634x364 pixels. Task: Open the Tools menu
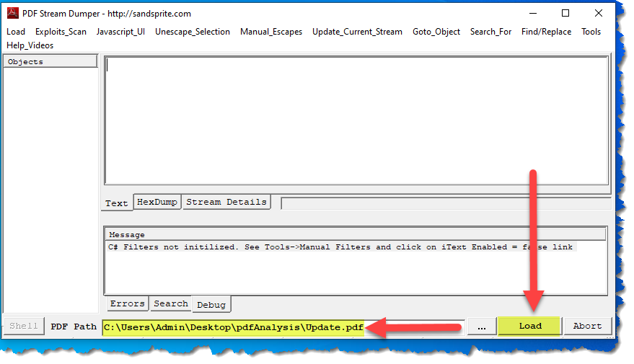591,32
